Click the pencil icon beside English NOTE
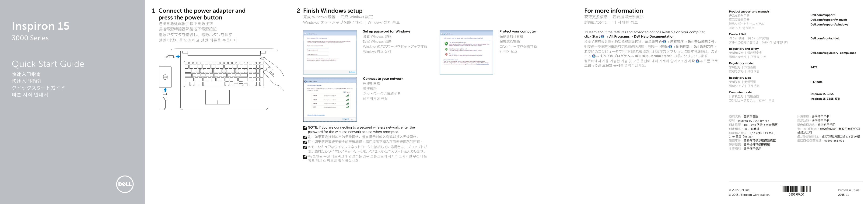This screenshot has width=868, height=204. (x=305, y=128)
